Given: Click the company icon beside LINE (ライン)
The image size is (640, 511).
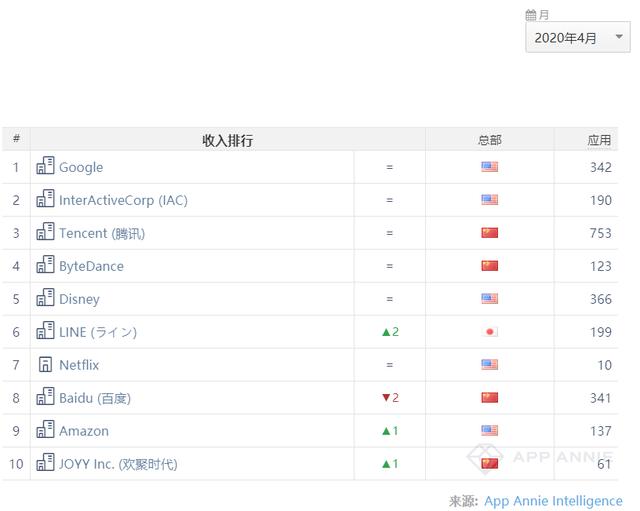Looking at the screenshot, I should tap(45, 331).
